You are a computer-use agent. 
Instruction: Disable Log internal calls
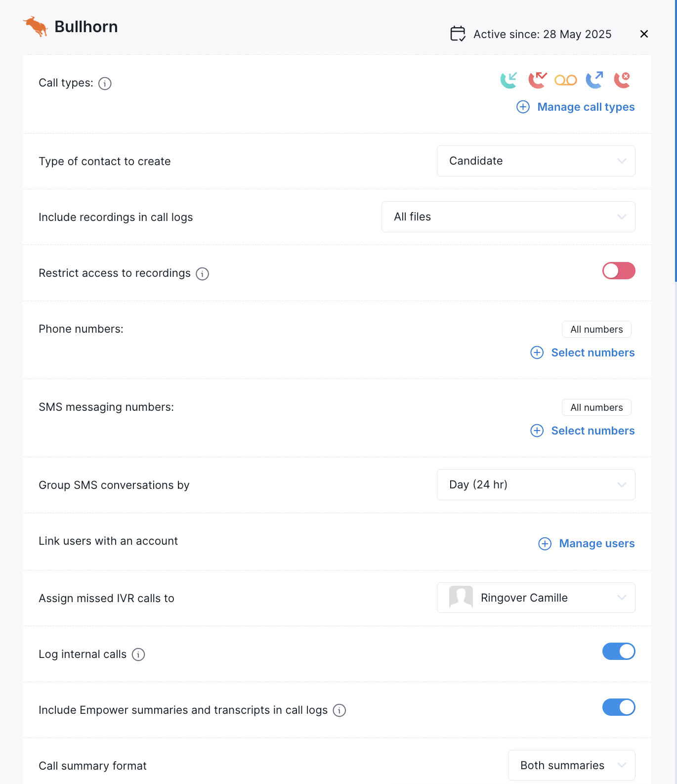619,652
